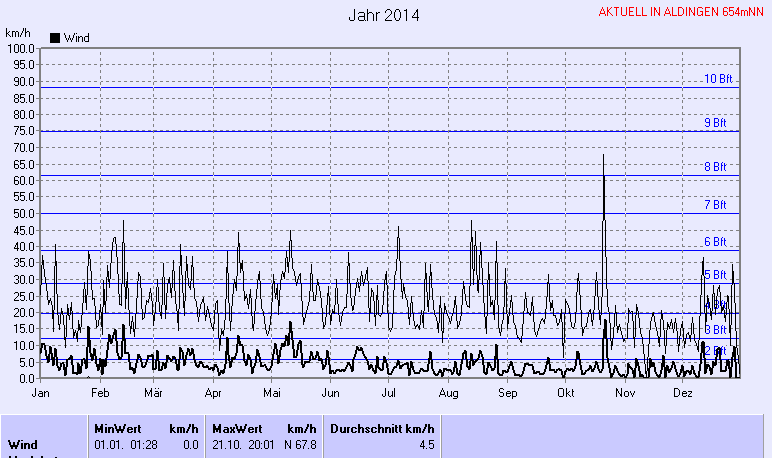
Task: Select the 'N 67.8' maximum wind value
Action: [x=299, y=444]
